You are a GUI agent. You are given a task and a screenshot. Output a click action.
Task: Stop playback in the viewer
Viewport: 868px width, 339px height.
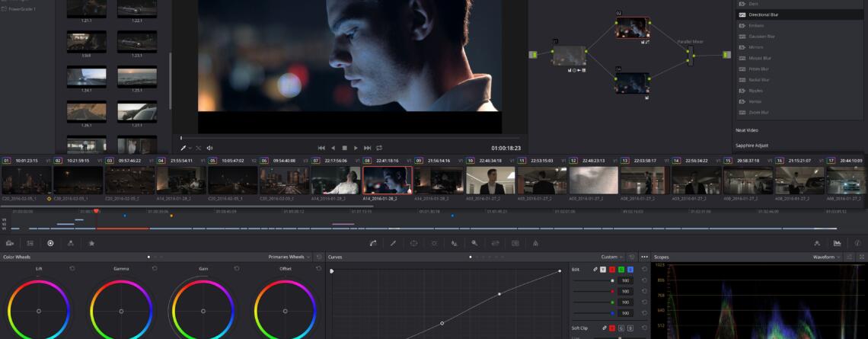click(x=344, y=148)
